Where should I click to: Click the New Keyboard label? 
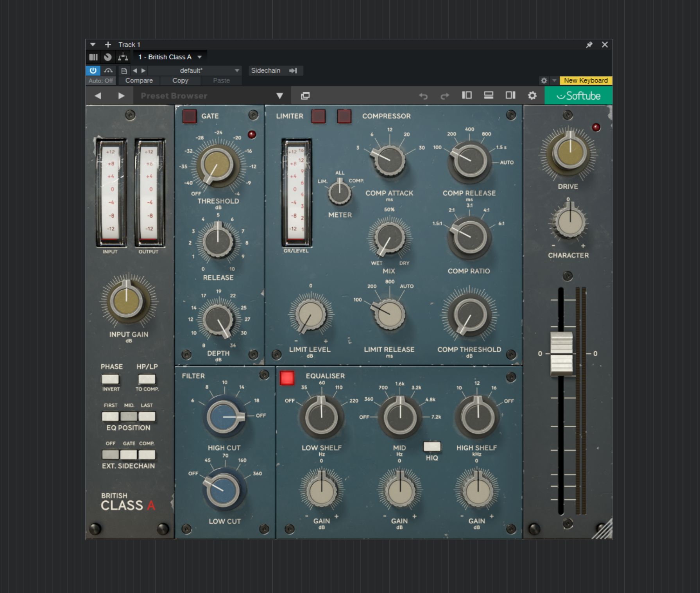pyautogui.click(x=585, y=81)
